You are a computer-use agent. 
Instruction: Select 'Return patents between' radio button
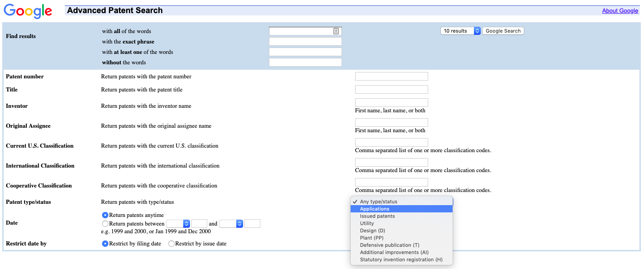click(x=105, y=224)
